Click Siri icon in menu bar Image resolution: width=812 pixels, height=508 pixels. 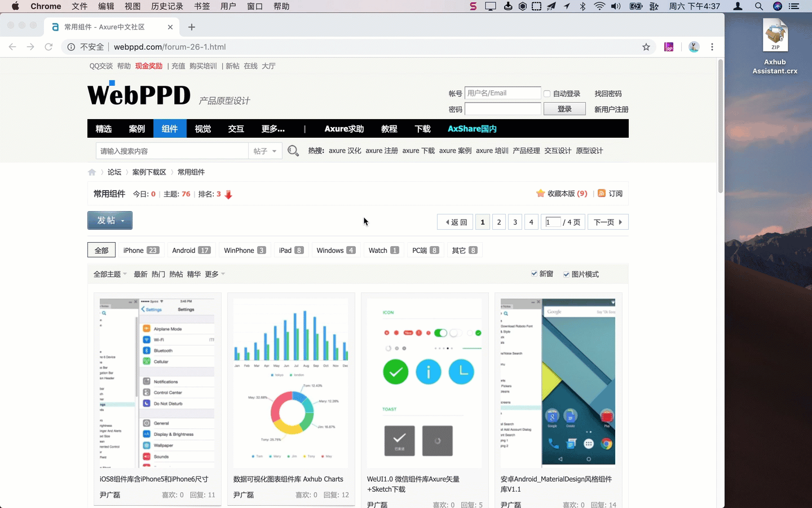click(778, 6)
